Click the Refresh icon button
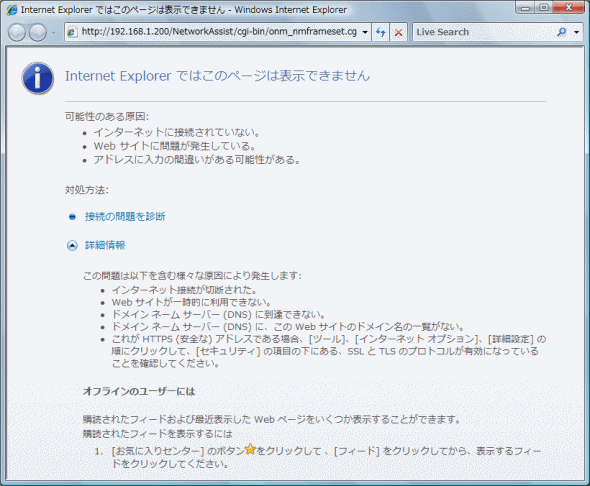This screenshot has height=486, width=590. click(380, 32)
